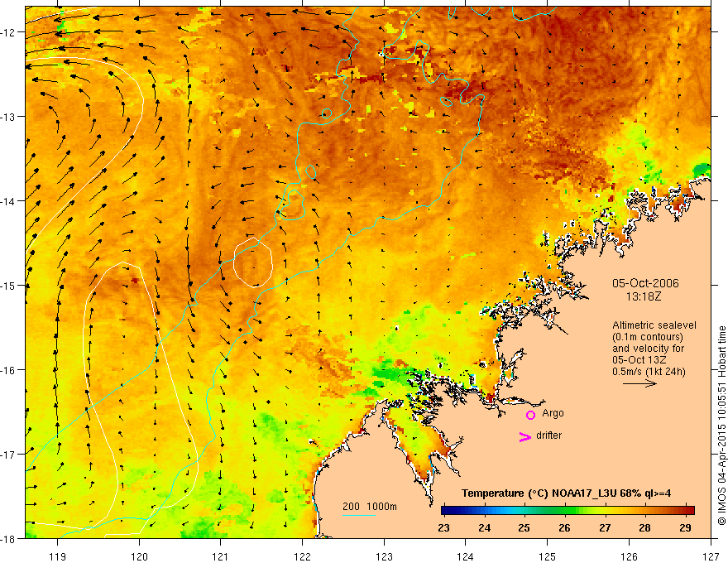The height and width of the screenshot is (563, 728).
Task: Click the '0.5m/s (1kt 24h)' text
Action: (649, 372)
